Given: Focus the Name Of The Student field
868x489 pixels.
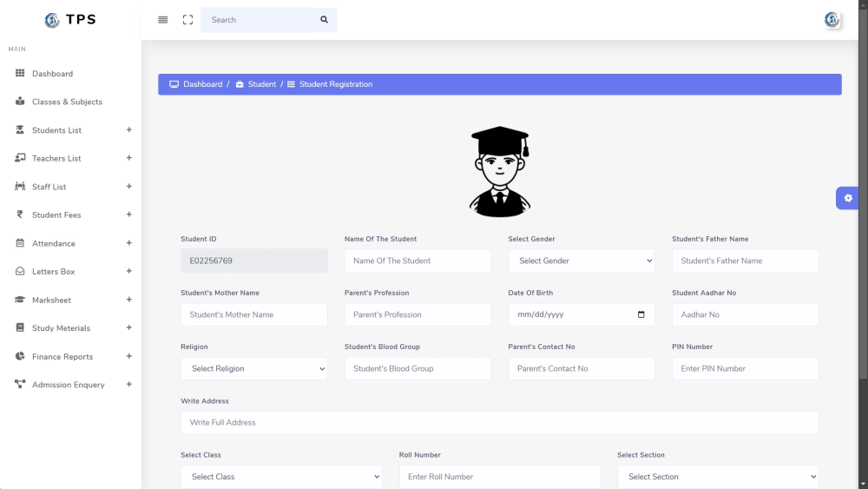Looking at the screenshot, I should 418,261.
